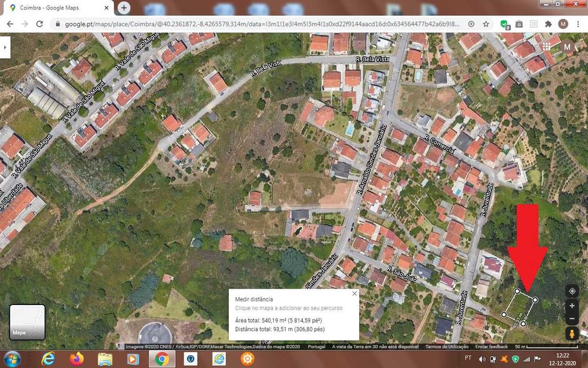The width and height of the screenshot is (588, 368).
Task: Select the Coimbra - Google Maps tab
Action: 56,8
